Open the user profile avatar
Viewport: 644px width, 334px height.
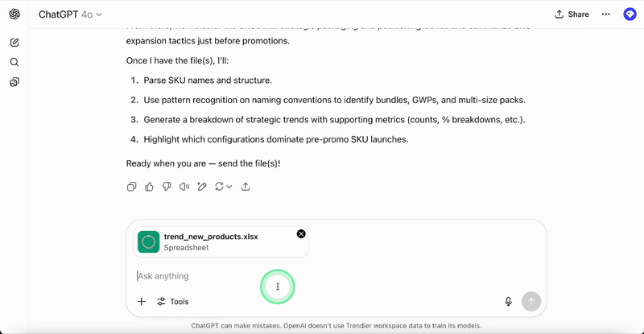coord(630,14)
